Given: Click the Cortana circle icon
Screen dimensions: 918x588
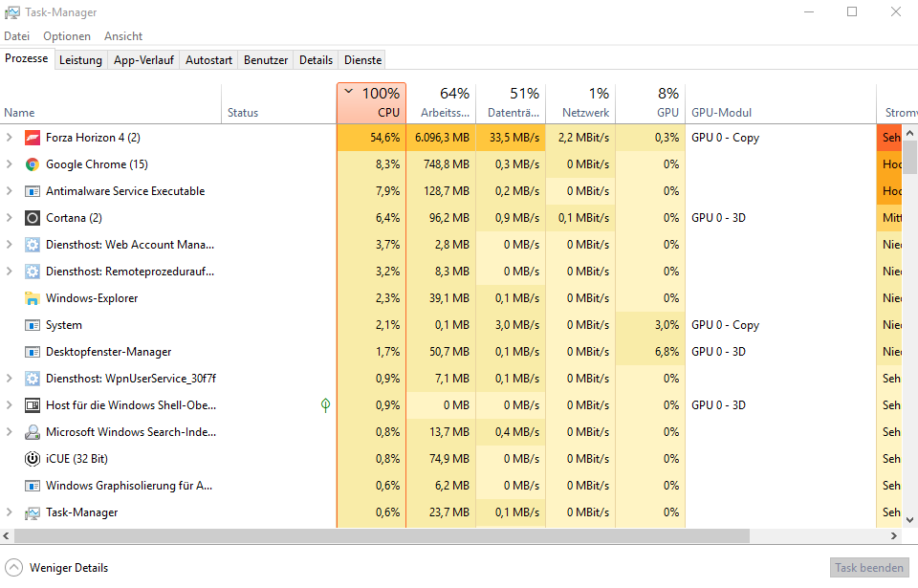Looking at the screenshot, I should [x=33, y=218].
